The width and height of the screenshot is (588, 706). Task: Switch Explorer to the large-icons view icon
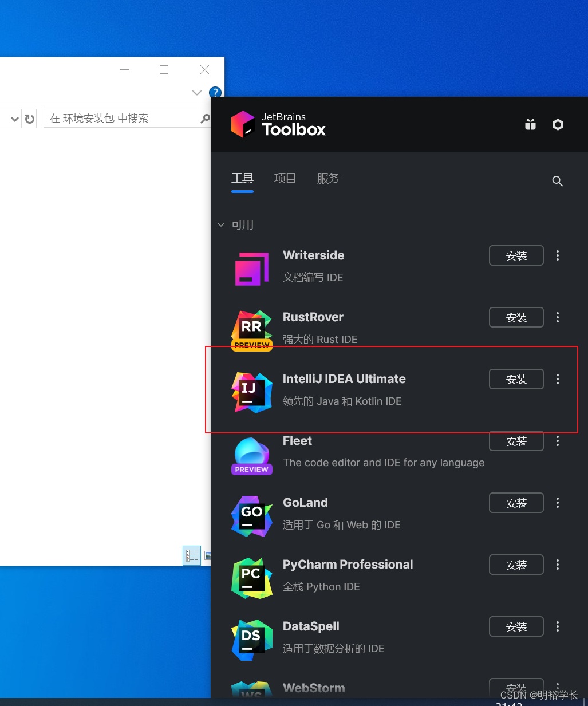tap(207, 555)
